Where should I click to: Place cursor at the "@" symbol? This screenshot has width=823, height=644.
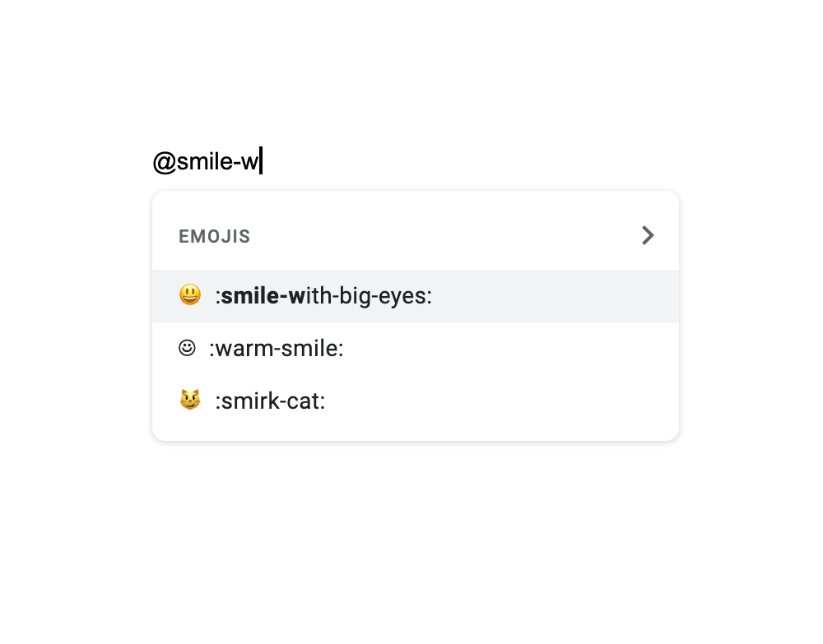[164, 162]
